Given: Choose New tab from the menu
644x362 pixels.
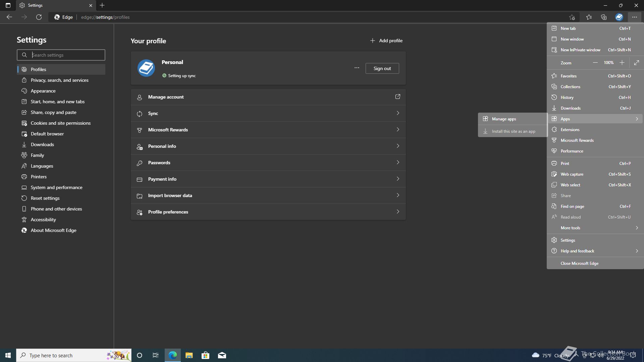Looking at the screenshot, I should click(595, 28).
